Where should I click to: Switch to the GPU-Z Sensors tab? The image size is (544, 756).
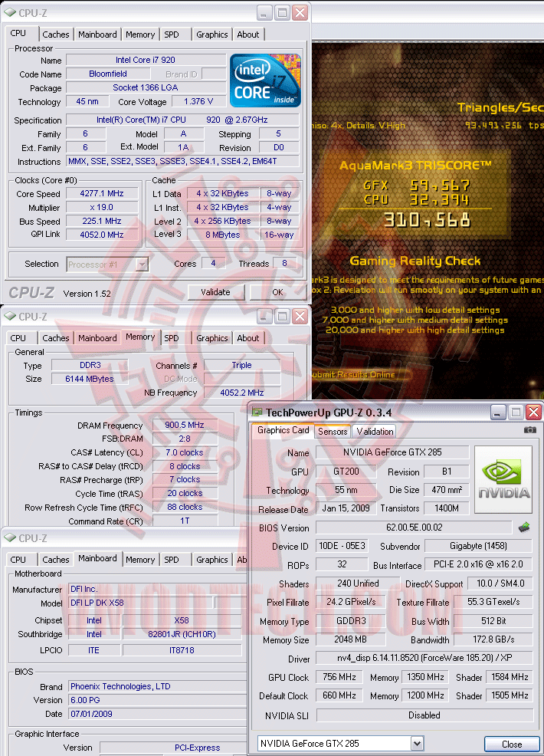click(x=333, y=432)
